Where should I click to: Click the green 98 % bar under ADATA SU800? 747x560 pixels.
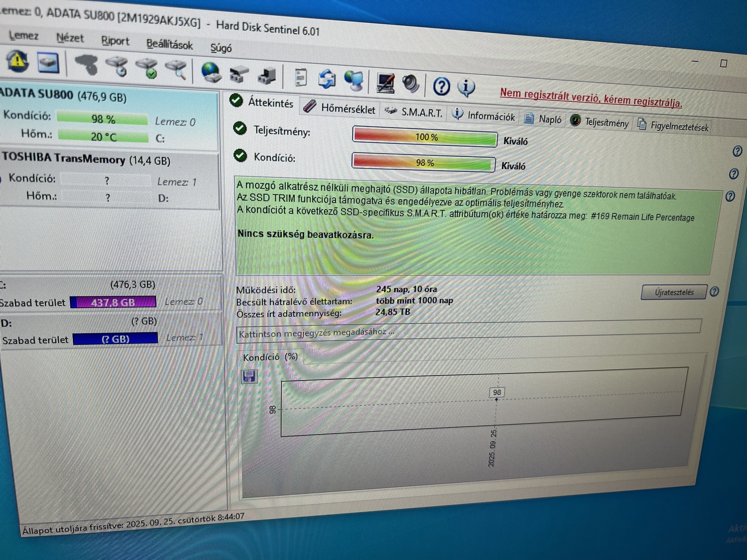click(102, 119)
